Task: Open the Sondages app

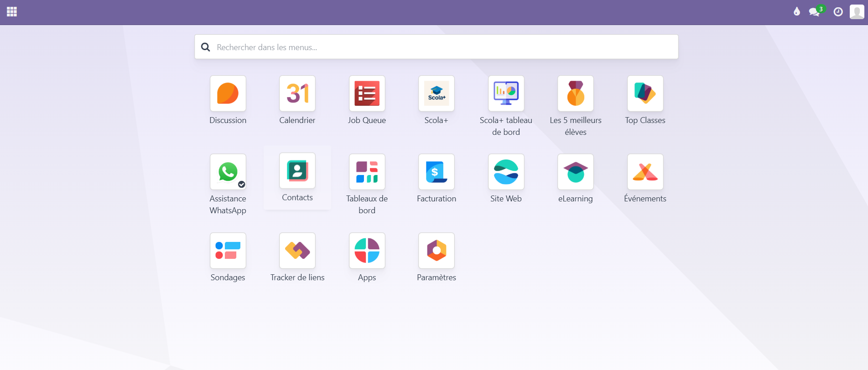Action: pos(228,251)
